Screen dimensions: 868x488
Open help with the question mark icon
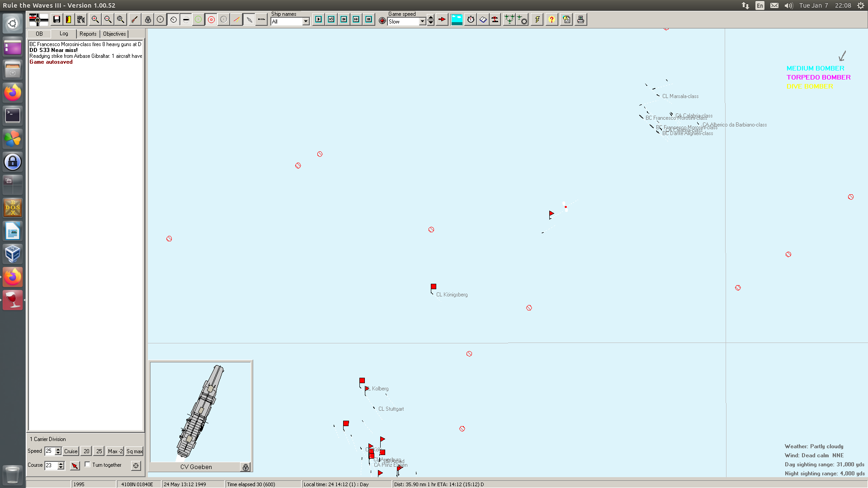[552, 19]
